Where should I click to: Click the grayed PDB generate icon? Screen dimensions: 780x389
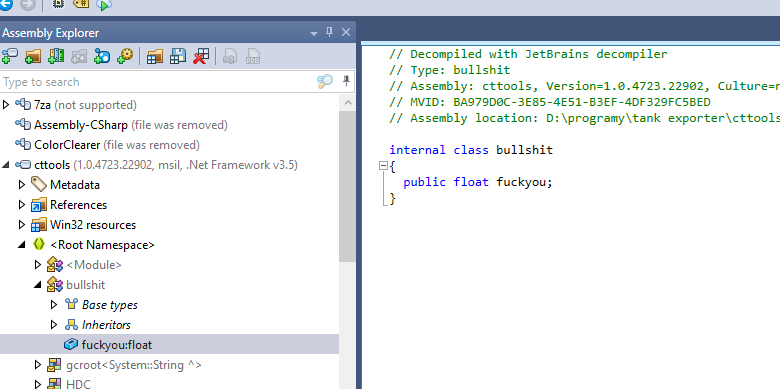pyautogui.click(x=253, y=56)
